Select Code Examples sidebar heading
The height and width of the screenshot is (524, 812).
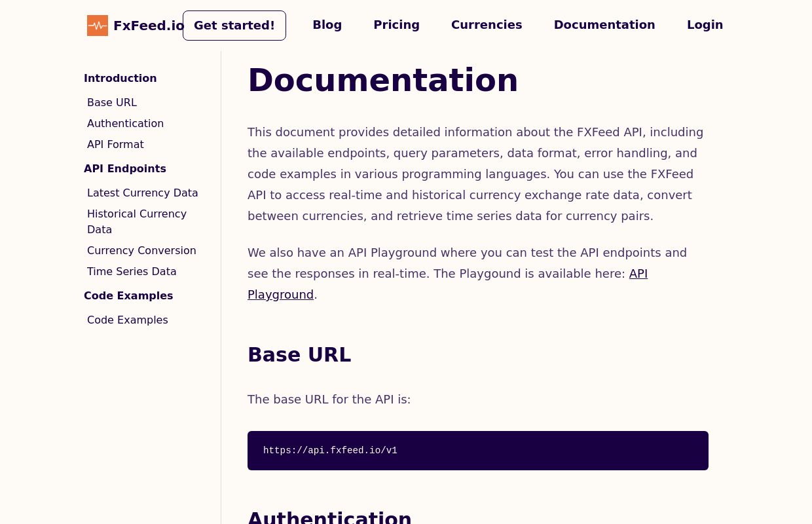[x=128, y=296]
